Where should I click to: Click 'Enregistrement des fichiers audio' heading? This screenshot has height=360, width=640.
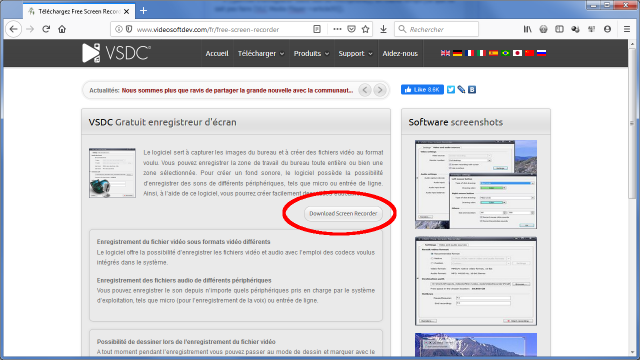pos(184,280)
